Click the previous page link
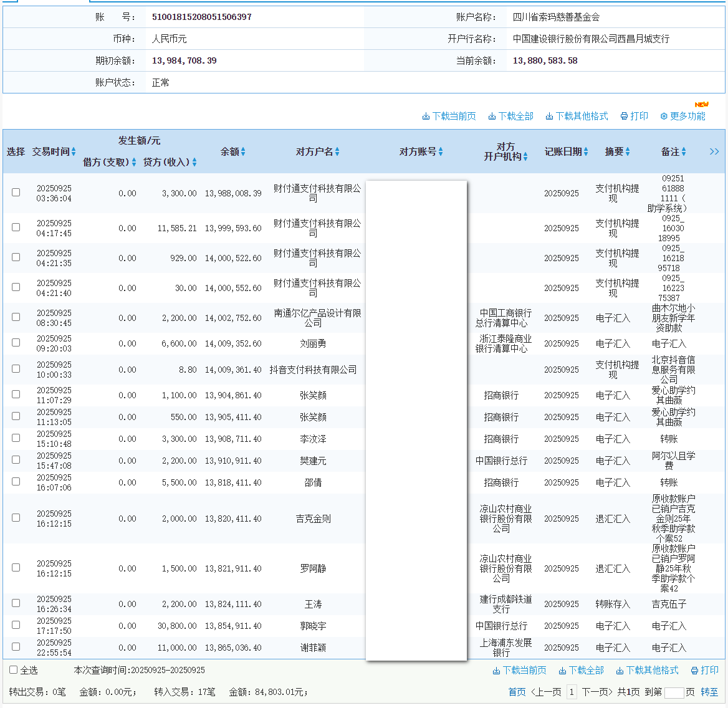Viewport: 728px width, 708px height. click(545, 692)
